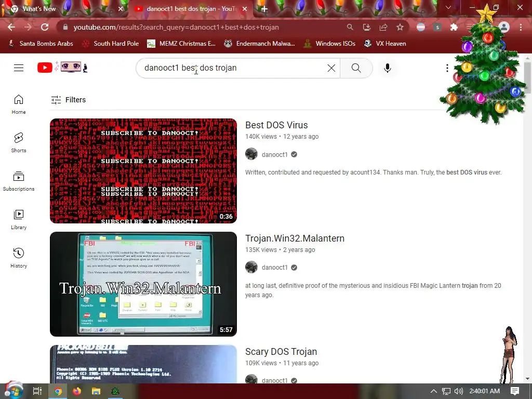532x399 pixels.
Task: Open the Extensions puzzle icon
Action: coord(454,27)
